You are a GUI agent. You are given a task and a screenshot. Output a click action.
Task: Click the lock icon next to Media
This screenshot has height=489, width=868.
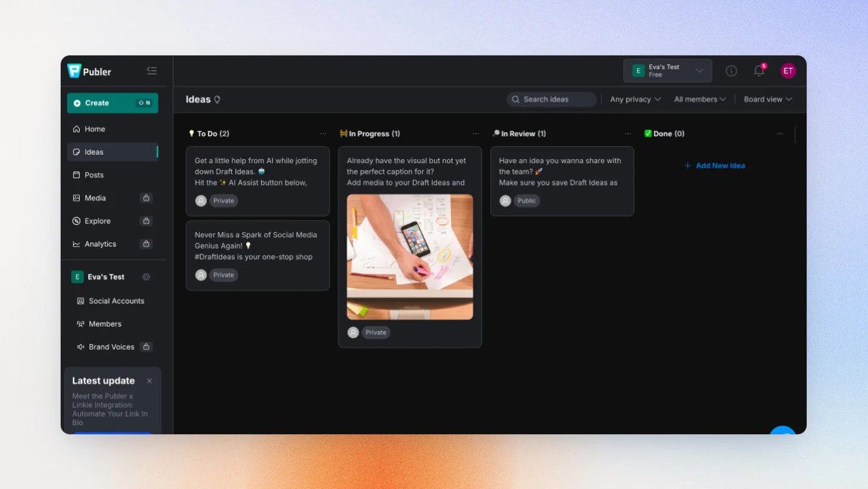tap(146, 198)
